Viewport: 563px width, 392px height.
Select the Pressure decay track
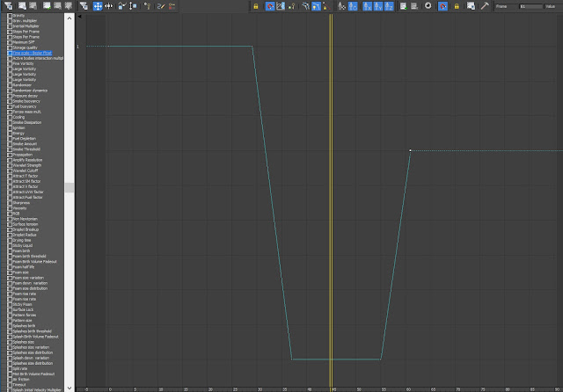[26, 96]
